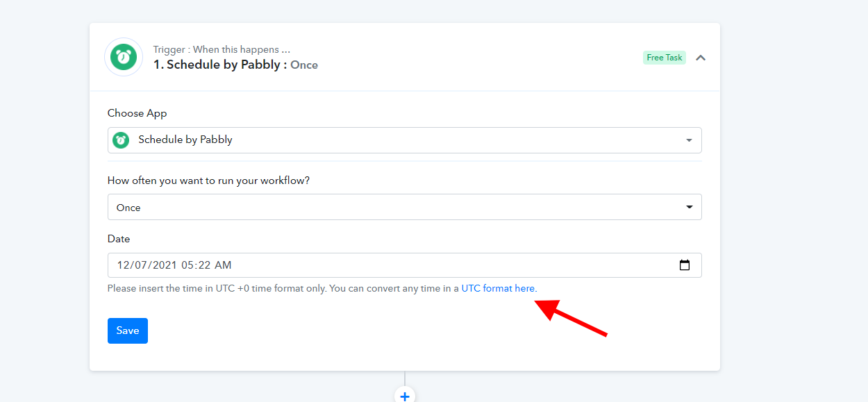Click the Free Task badge
This screenshot has width=868, height=402.
pos(665,58)
